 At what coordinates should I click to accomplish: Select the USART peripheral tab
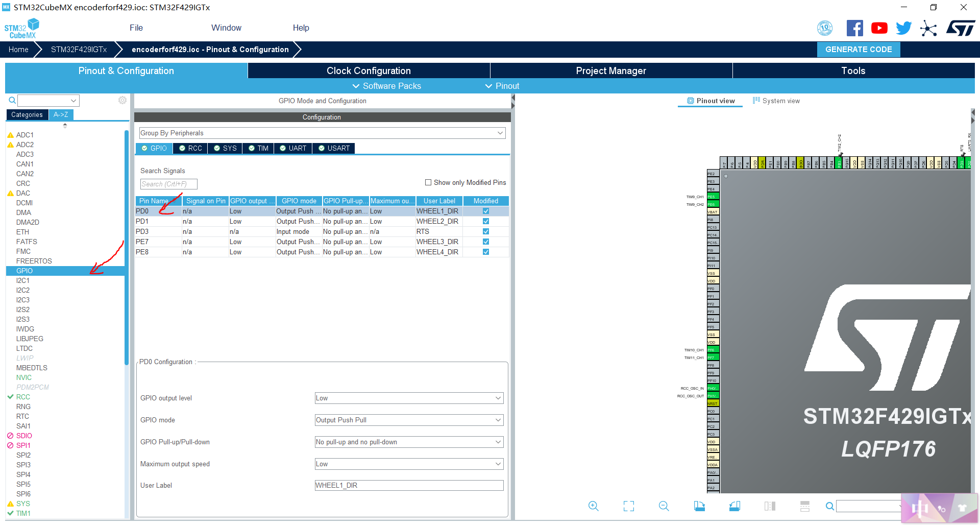pos(334,148)
